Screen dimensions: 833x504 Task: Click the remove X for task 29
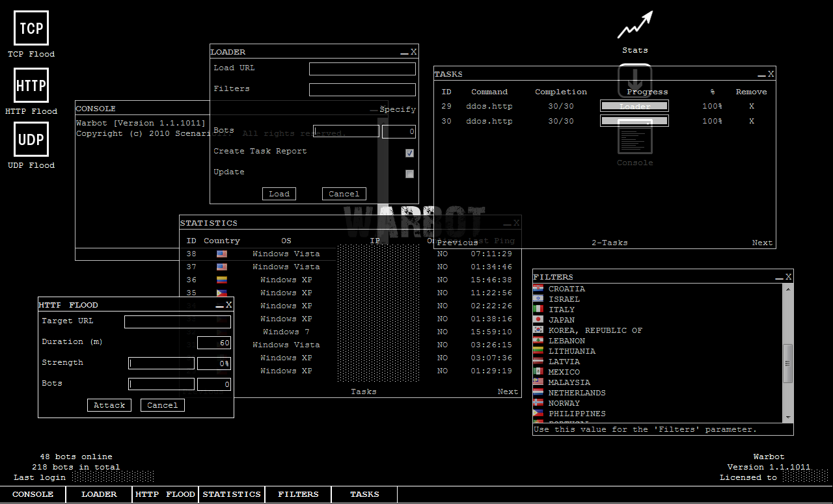(x=751, y=106)
